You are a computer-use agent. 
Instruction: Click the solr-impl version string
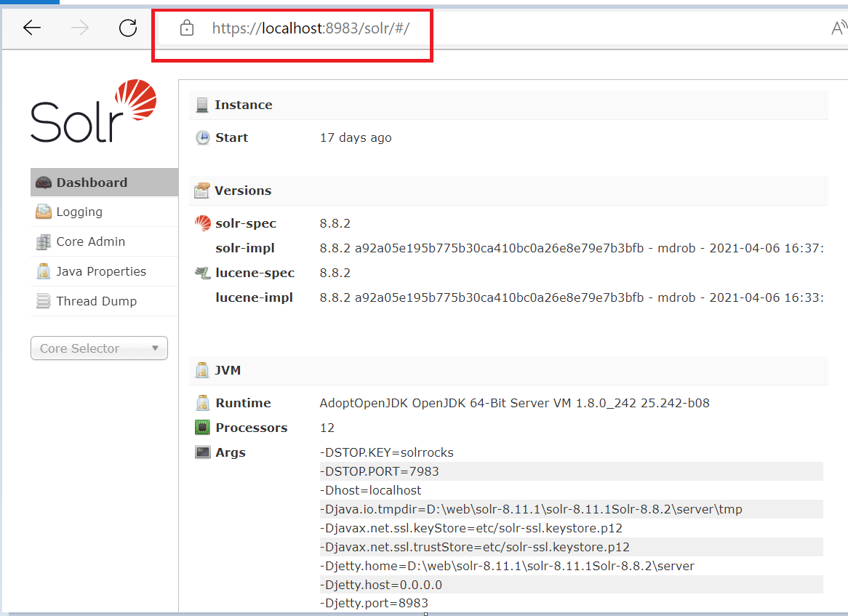coord(572,248)
